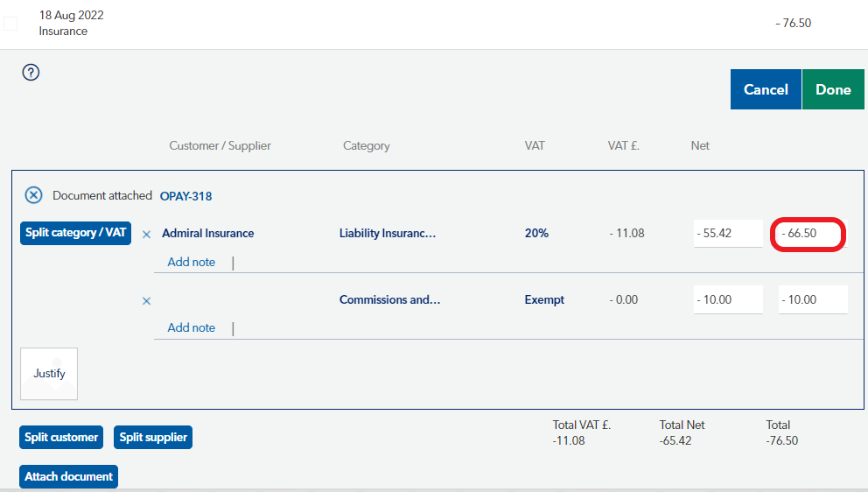This screenshot has height=492, width=868.
Task: Remove the Commissions line with X icon
Action: [x=146, y=300]
